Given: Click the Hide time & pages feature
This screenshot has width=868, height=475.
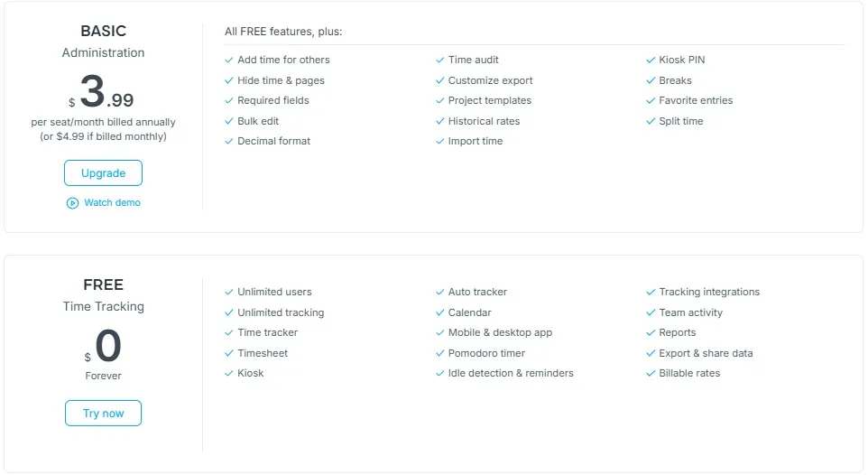Looking at the screenshot, I should [282, 80].
